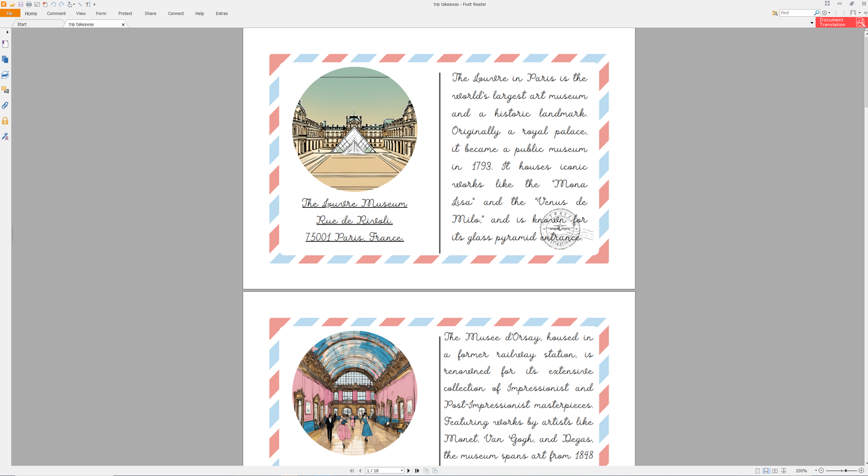
Task: Open a file with the folder icon
Action: click(x=12, y=4)
